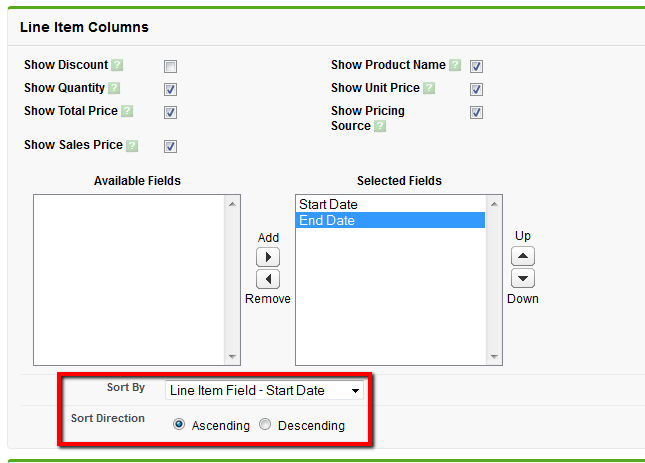This screenshot has width=645, height=463.
Task: Uncheck the Show Quantity checkbox
Action: 171,89
